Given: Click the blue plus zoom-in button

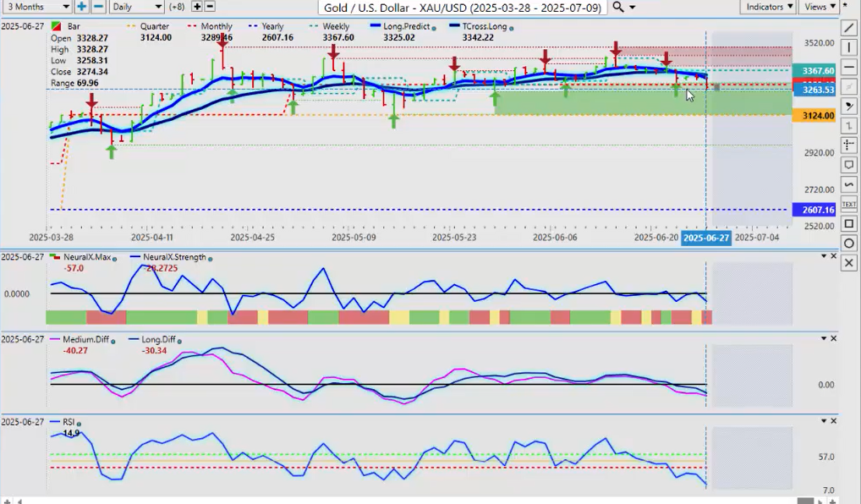Looking at the screenshot, I should click(81, 7).
